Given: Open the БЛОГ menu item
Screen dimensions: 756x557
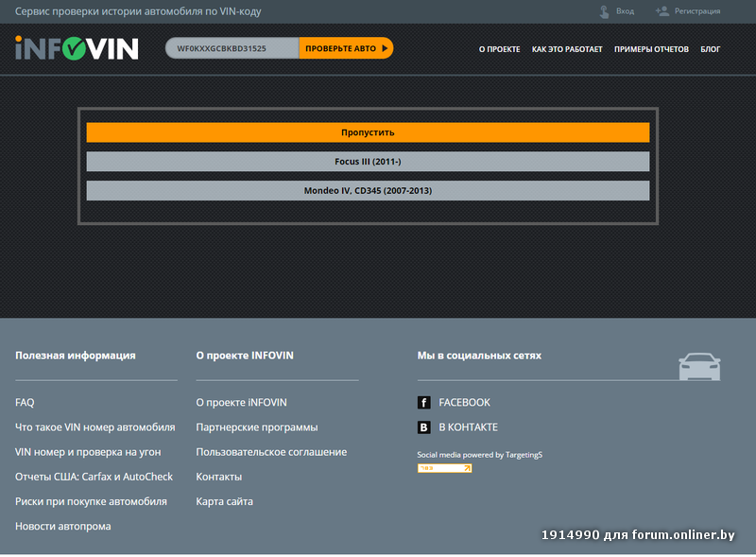Looking at the screenshot, I should [x=711, y=49].
